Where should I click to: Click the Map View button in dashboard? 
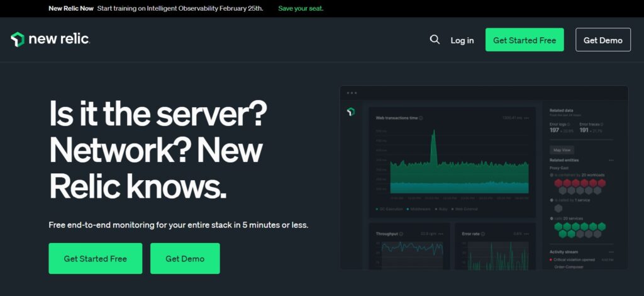[562, 150]
